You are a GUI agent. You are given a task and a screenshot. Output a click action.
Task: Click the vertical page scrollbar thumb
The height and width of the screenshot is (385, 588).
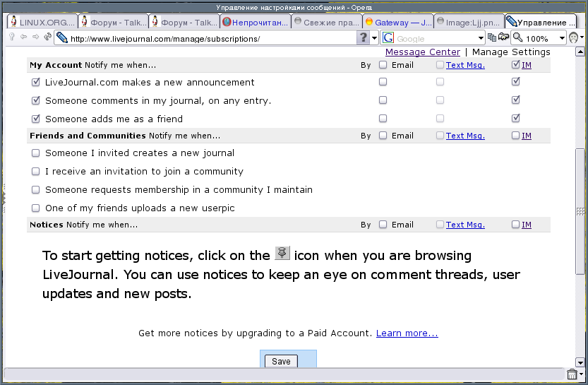580,212
